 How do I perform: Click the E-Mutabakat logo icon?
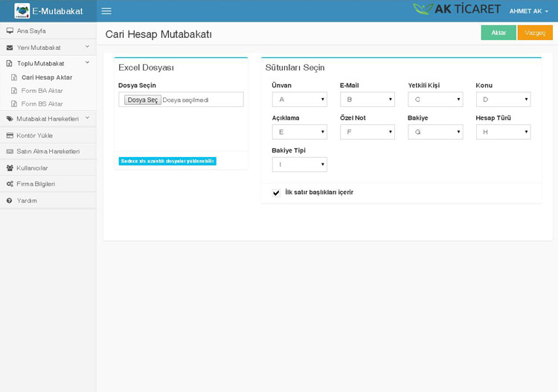(22, 11)
